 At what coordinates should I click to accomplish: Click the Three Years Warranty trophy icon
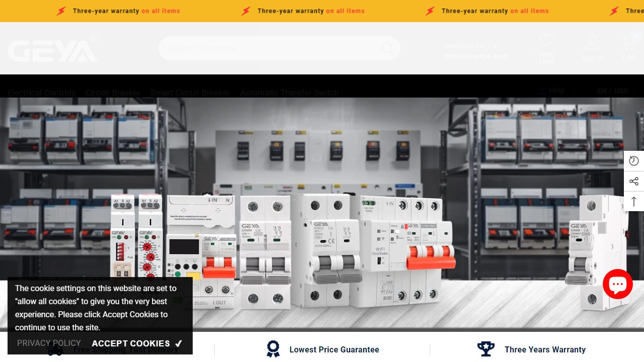click(486, 349)
